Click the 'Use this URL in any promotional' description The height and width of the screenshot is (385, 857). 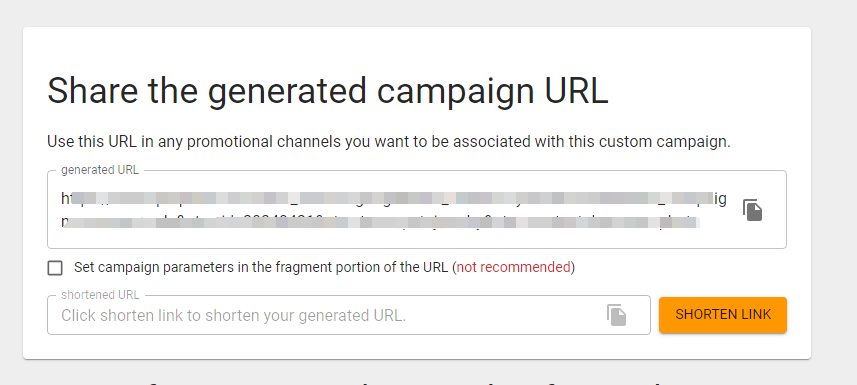click(x=389, y=142)
